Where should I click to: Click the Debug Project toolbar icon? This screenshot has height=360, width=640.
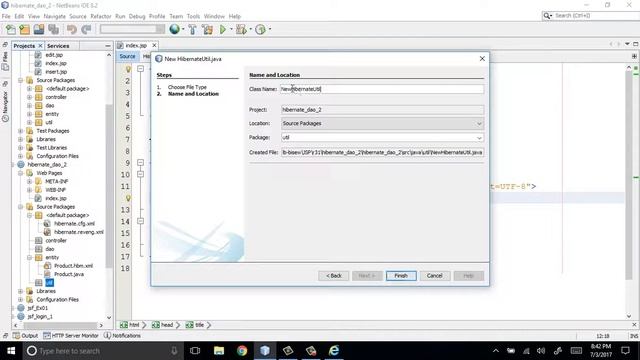click(241, 29)
